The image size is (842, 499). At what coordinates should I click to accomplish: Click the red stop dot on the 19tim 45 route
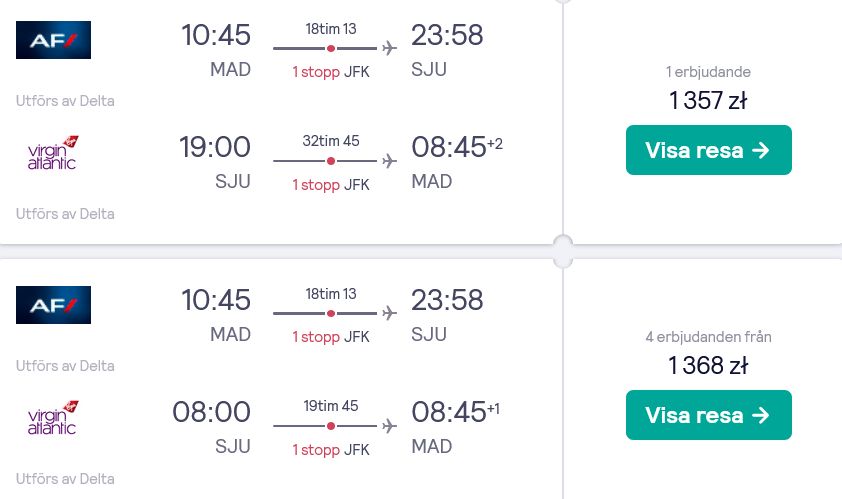coord(331,426)
